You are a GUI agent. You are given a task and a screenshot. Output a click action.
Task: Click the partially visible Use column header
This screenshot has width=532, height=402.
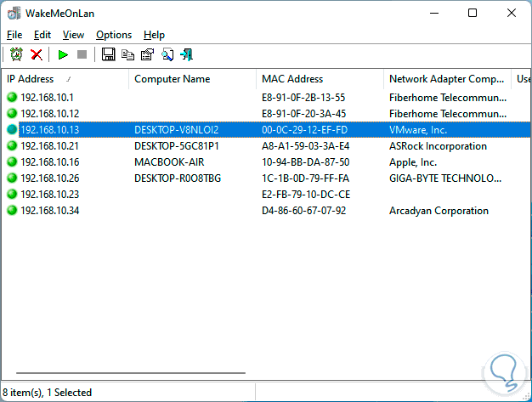tap(522, 79)
